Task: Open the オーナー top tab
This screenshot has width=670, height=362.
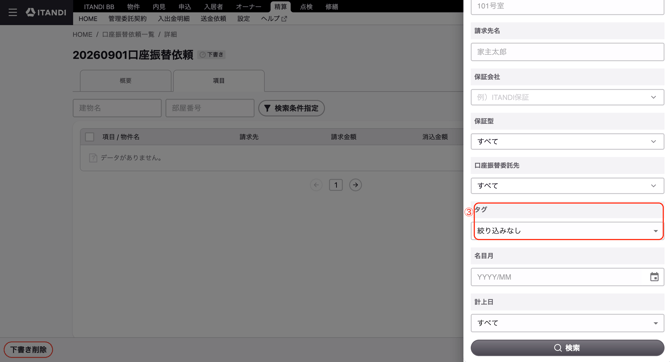Action: pos(249,7)
